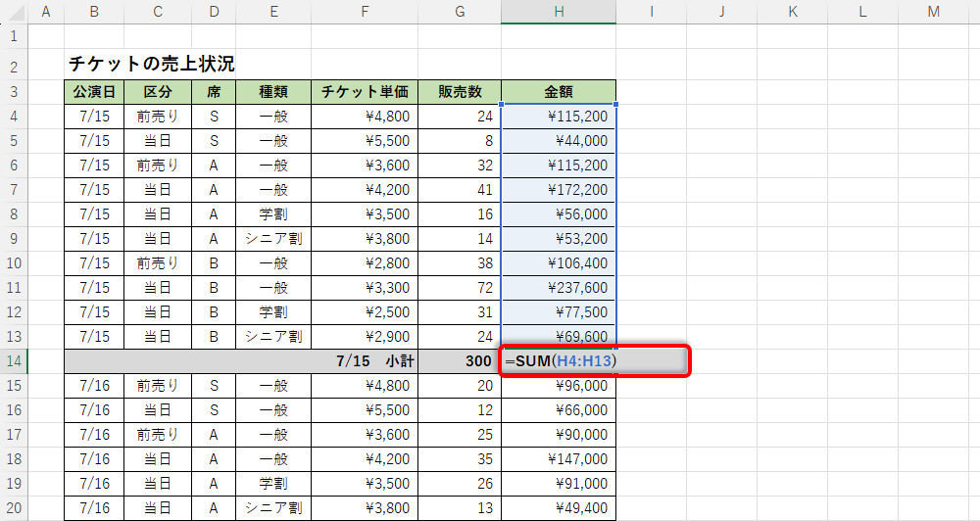The image size is (980, 521).
Task: Click シニア割 cell in row 20
Action: click(273, 508)
